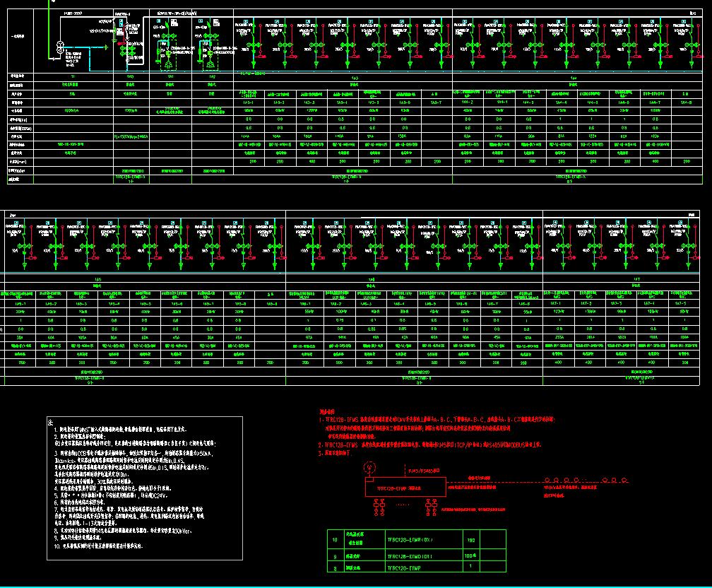Click the "RJ45/RS485" interface label

pyautogui.click(x=424, y=471)
